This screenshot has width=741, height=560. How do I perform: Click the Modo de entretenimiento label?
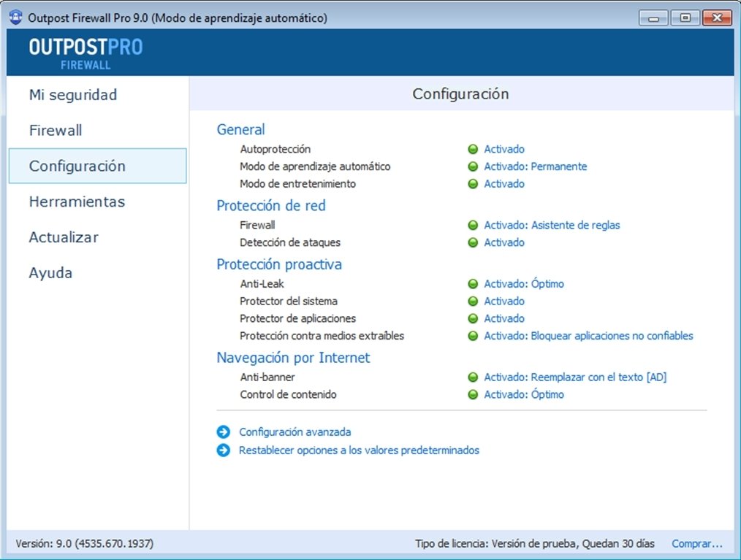coord(297,184)
